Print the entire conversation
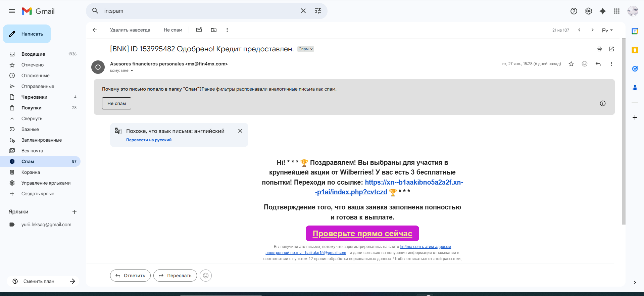Viewport: 644px width, 296px height. click(x=599, y=49)
